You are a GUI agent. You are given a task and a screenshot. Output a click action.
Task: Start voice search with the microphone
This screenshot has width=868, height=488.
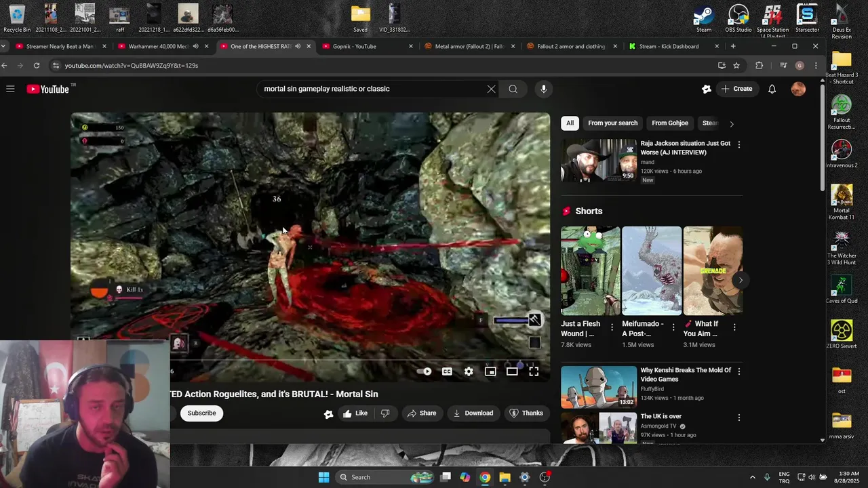click(543, 89)
